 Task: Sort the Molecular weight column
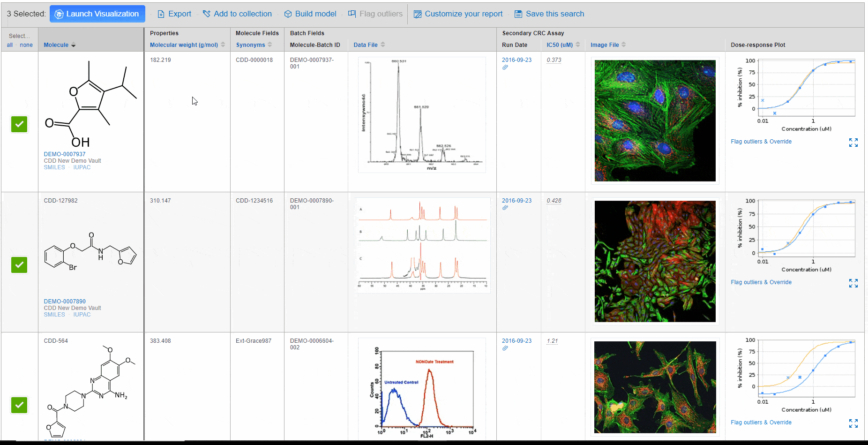(x=222, y=45)
